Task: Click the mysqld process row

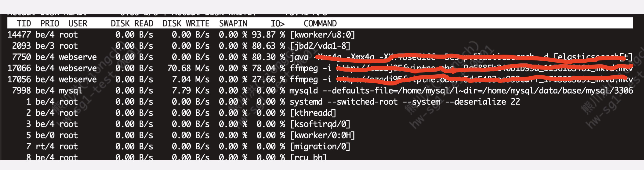Action: coord(320,90)
